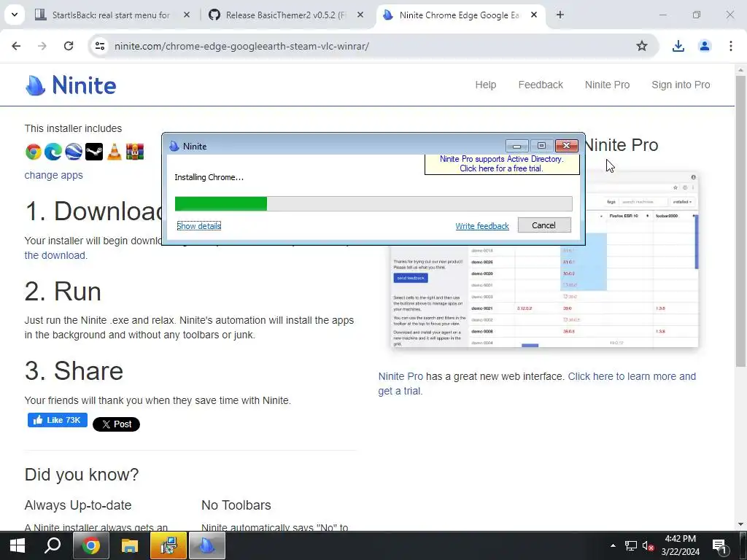The image size is (747, 560).
Task: Select the Ninite Chrome Edge tab
Action: [460, 15]
